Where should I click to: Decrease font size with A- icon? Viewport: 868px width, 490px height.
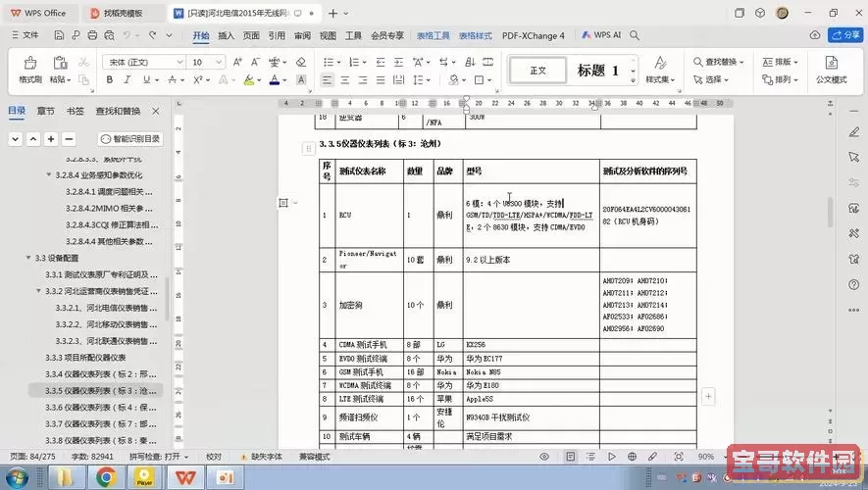(255, 62)
